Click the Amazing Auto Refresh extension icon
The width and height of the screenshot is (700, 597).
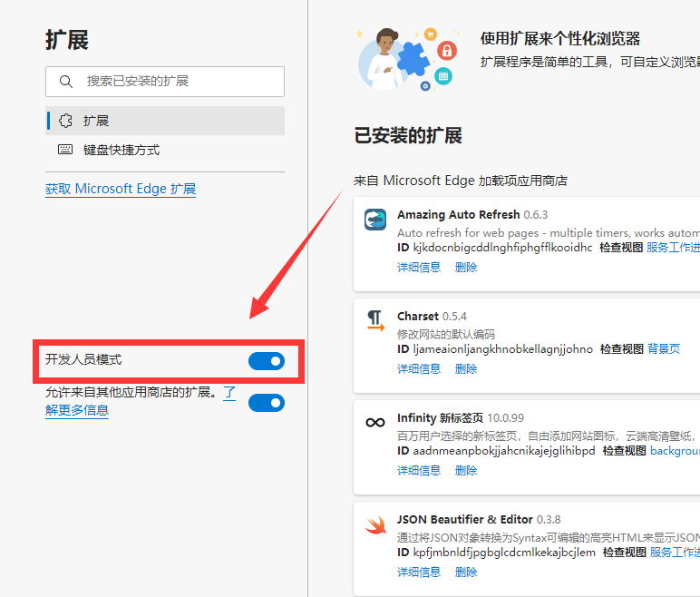(x=375, y=220)
